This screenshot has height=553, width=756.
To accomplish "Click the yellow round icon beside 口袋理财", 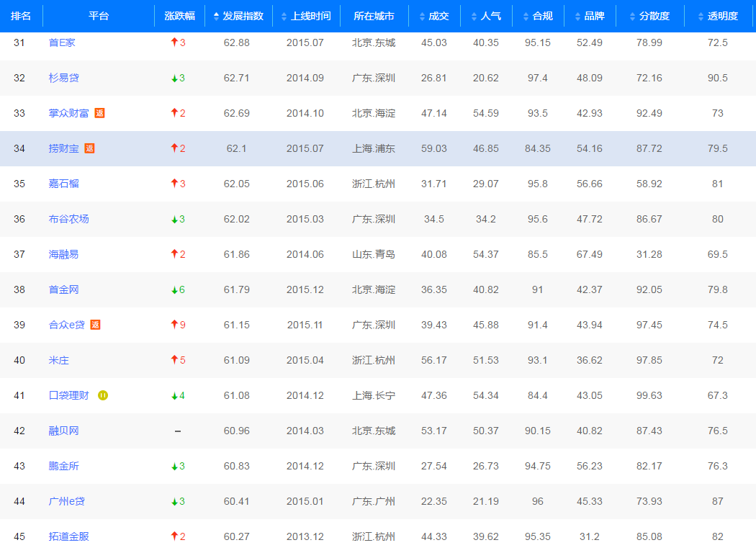I will [103, 395].
